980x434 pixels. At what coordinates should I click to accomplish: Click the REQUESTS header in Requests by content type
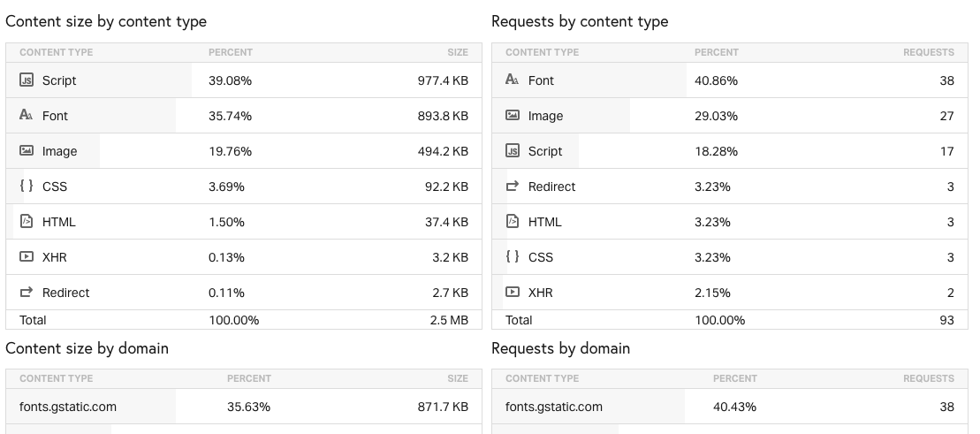pyautogui.click(x=928, y=53)
